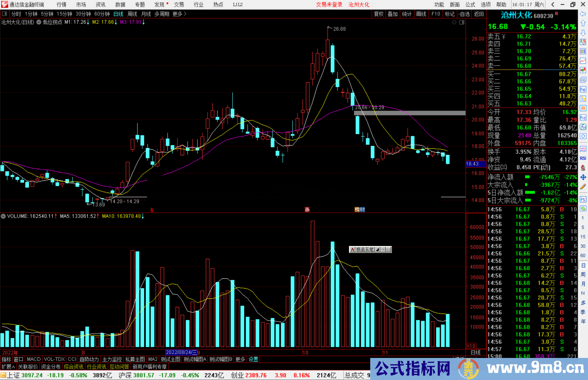Open the 多 multi-period option in sidebar
The image size is (588, 380).
coord(583,303)
